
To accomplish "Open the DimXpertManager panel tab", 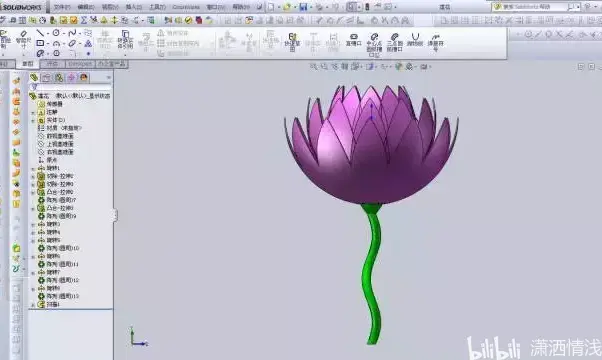I will [71, 78].
